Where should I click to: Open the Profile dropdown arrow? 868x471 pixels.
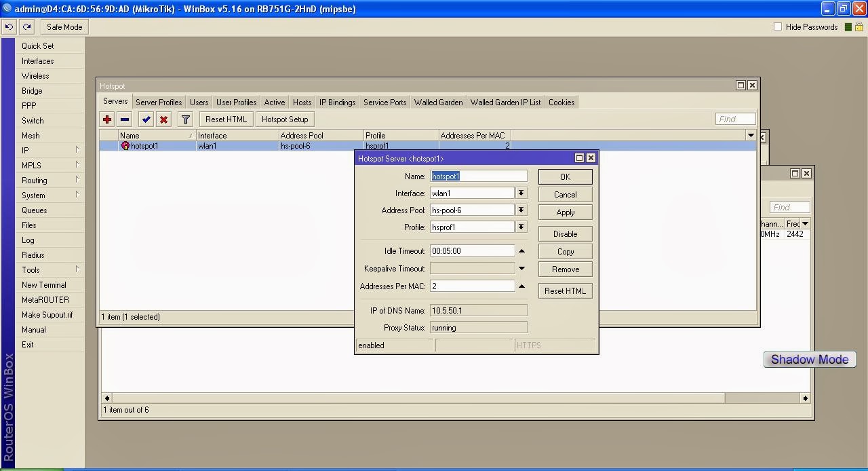point(521,227)
